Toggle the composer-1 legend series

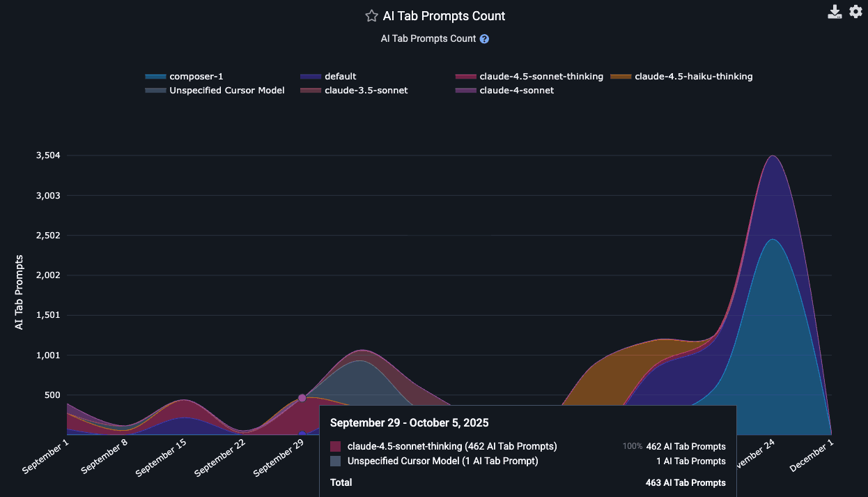[196, 77]
